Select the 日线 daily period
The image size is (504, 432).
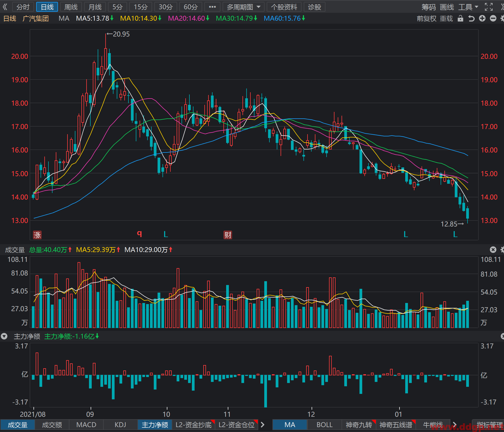[47, 7]
